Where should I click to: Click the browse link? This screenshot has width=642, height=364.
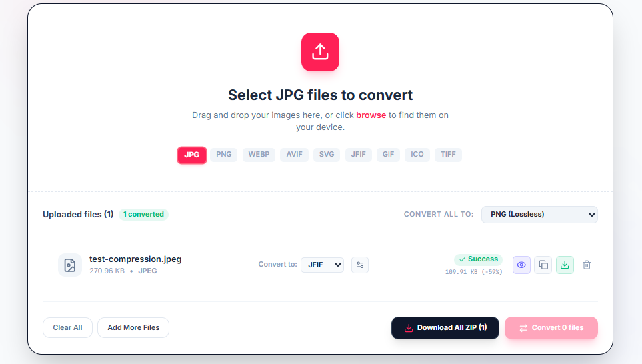[x=371, y=115]
